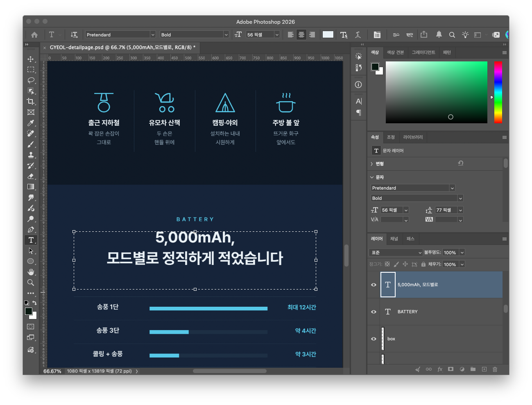
Task: Click the leading 77 픽셀 input field
Action: coord(446,210)
